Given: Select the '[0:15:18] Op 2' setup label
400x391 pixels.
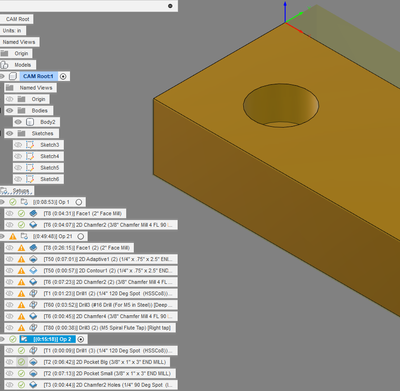Looking at the screenshot, I should tap(52, 339).
